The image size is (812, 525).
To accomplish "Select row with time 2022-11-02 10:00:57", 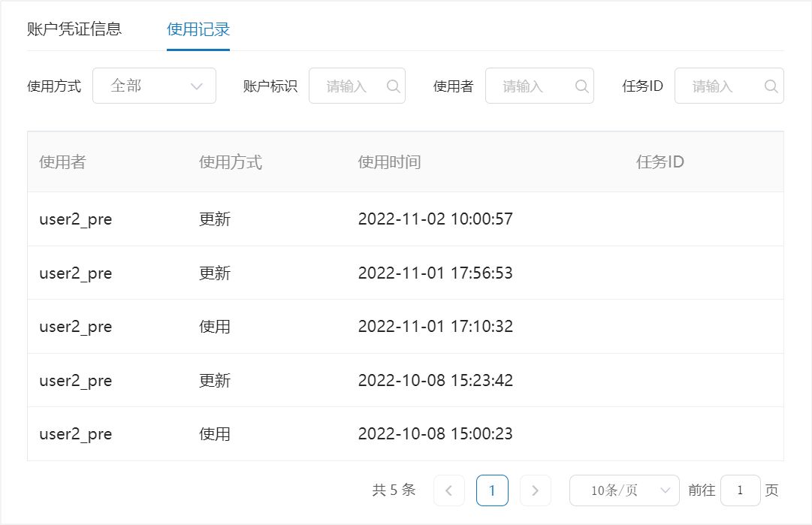I will (x=405, y=219).
